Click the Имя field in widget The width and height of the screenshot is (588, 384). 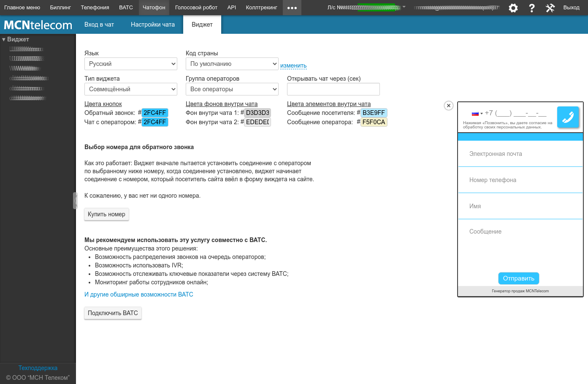[520, 206]
